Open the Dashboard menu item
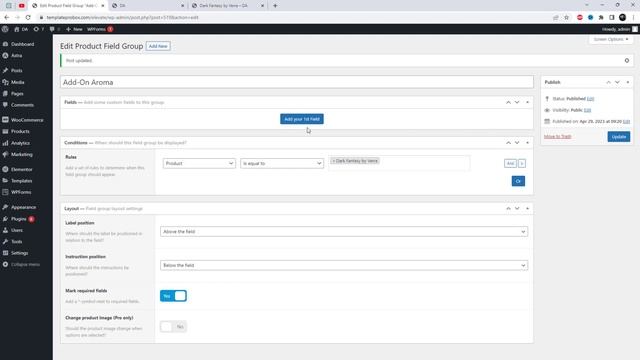Viewport: 640px width, 360px height. click(22, 44)
